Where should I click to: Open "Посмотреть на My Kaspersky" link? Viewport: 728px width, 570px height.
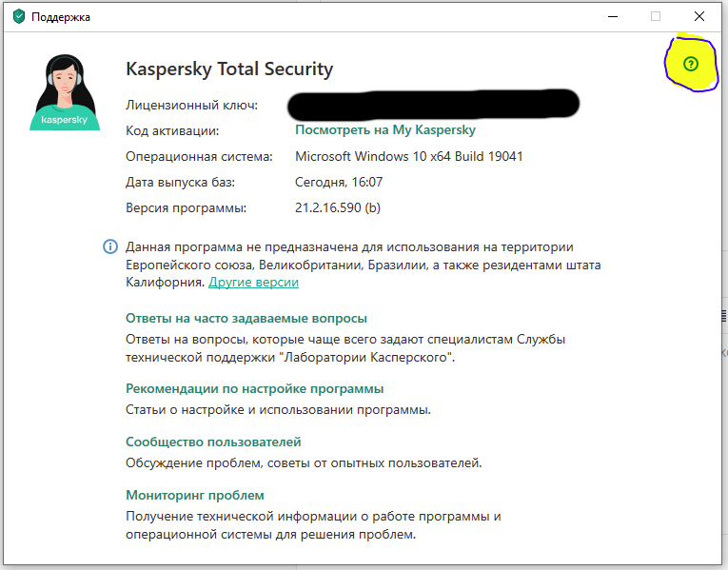pyautogui.click(x=384, y=130)
